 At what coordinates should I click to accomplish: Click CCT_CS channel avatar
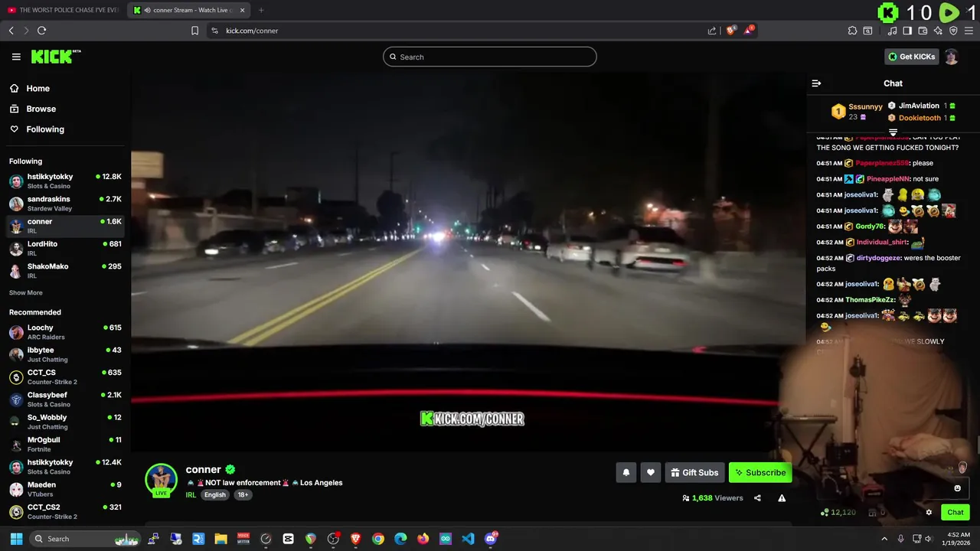pyautogui.click(x=16, y=377)
